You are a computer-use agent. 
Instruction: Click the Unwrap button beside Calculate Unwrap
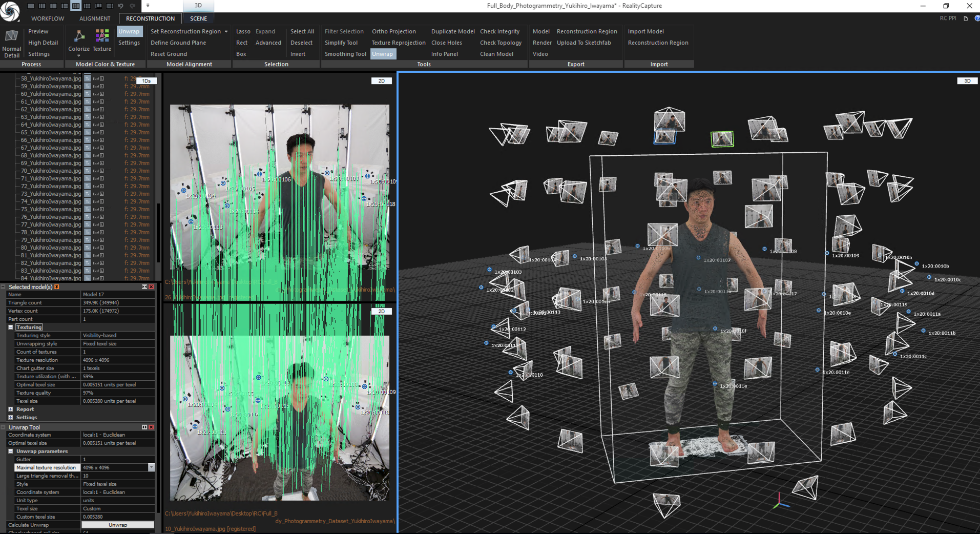(118, 525)
